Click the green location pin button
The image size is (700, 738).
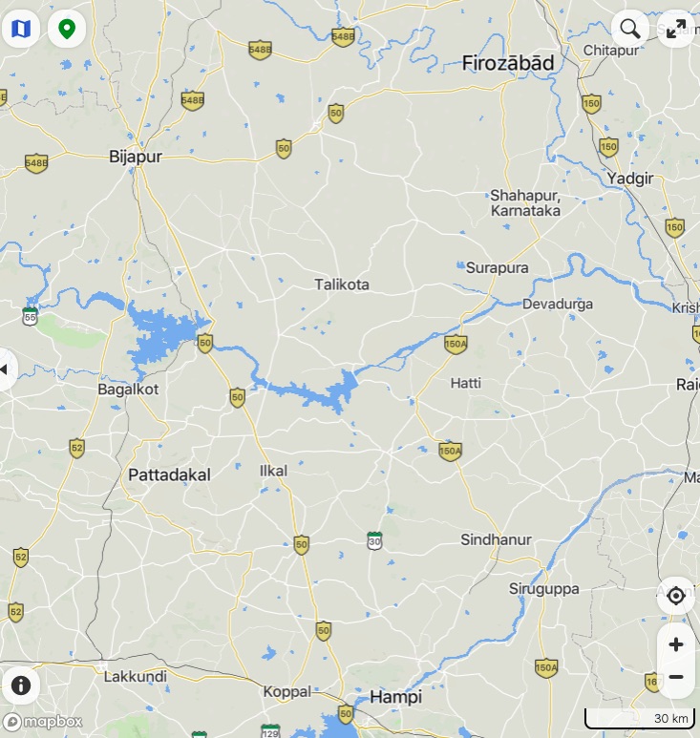click(67, 29)
